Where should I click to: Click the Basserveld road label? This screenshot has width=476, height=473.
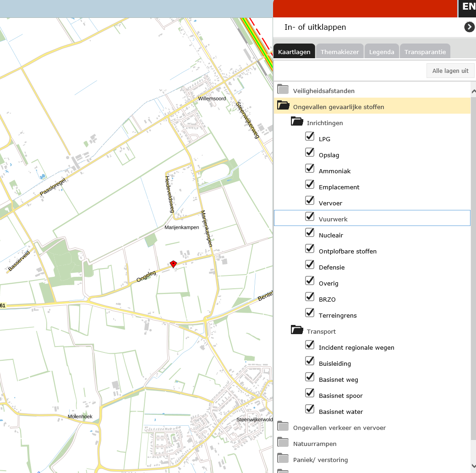(19, 261)
